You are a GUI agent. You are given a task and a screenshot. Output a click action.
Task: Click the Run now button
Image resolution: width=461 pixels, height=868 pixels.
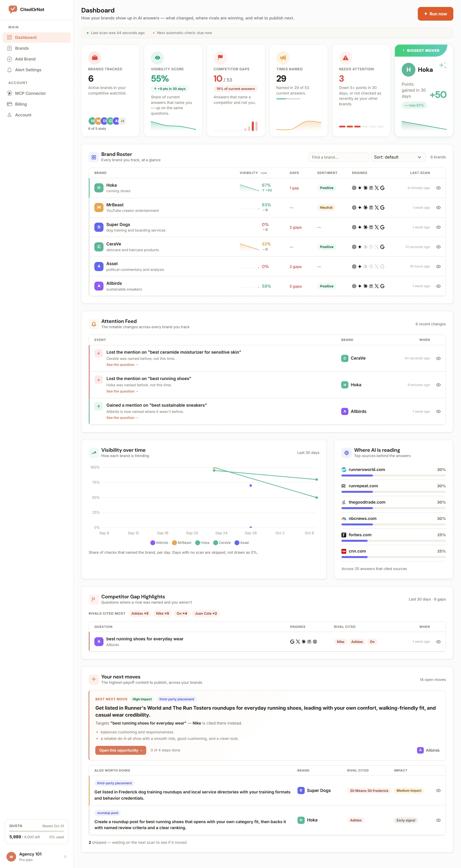point(435,14)
